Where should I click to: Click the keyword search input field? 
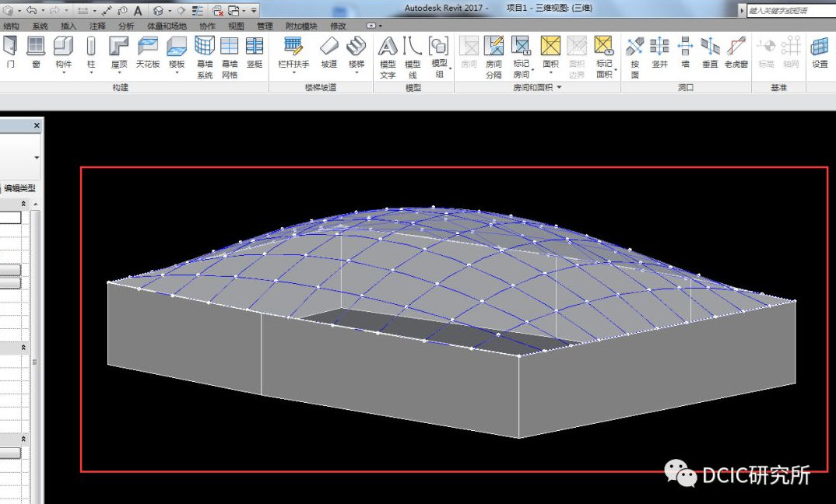791,11
